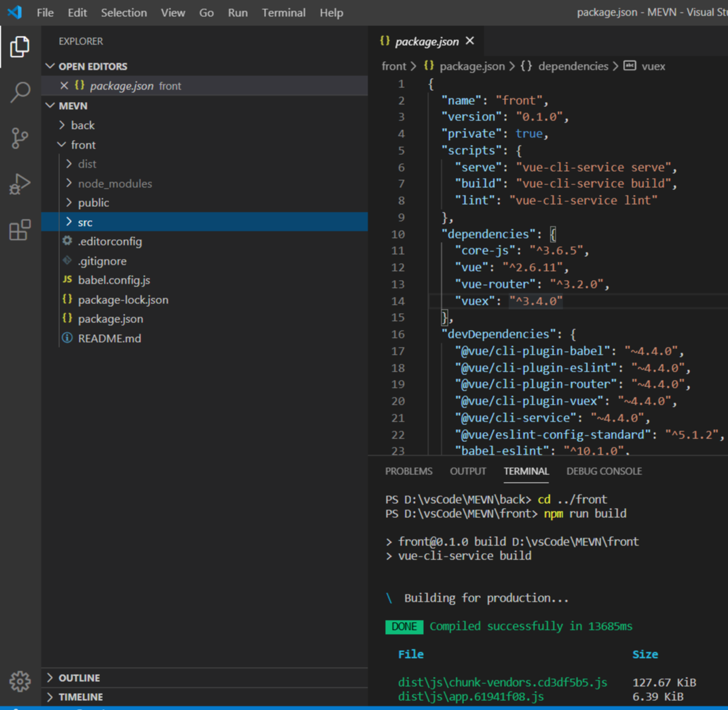
Task: Expand the TIMELINE section
Action: coord(50,697)
